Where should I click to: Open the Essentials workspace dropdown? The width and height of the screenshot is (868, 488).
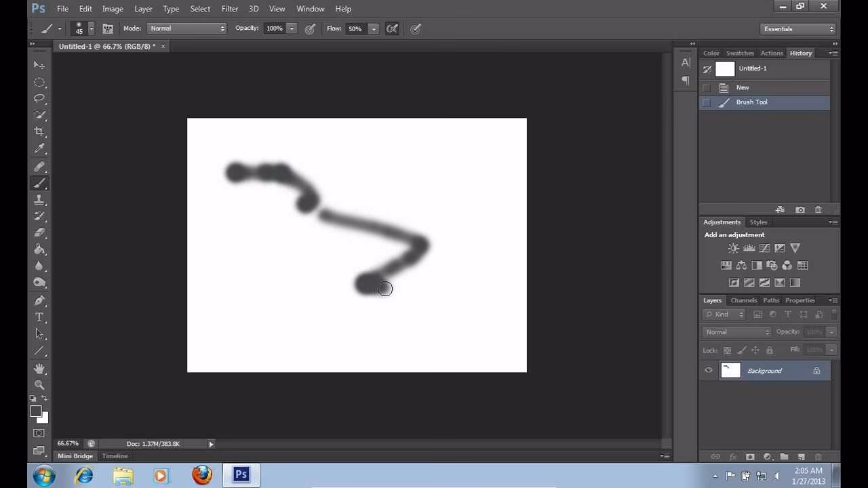[x=798, y=29]
